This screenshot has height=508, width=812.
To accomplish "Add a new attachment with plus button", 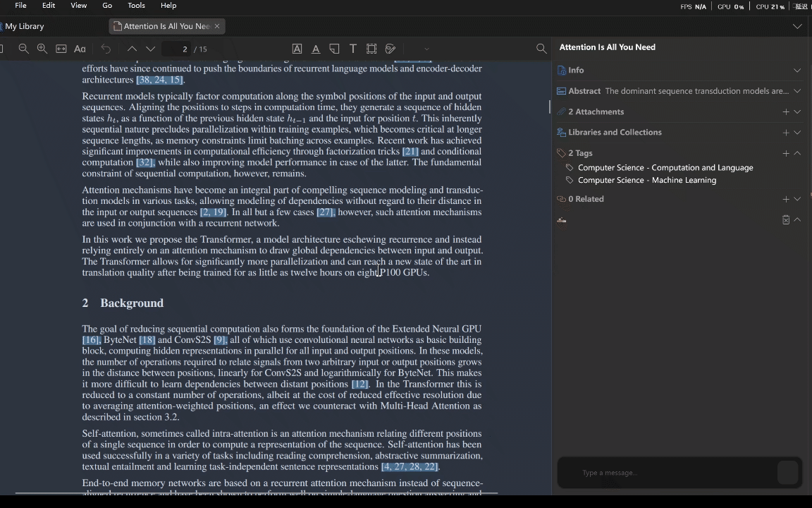I will (x=785, y=111).
